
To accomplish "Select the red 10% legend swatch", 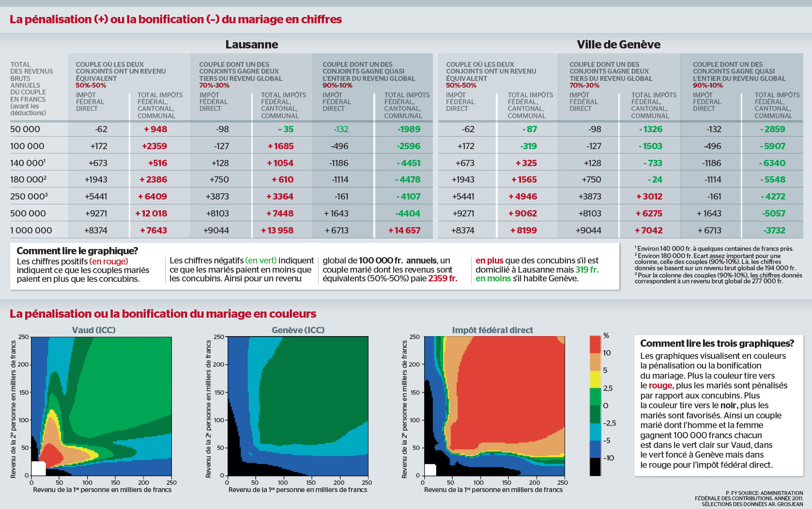I will 595,344.
